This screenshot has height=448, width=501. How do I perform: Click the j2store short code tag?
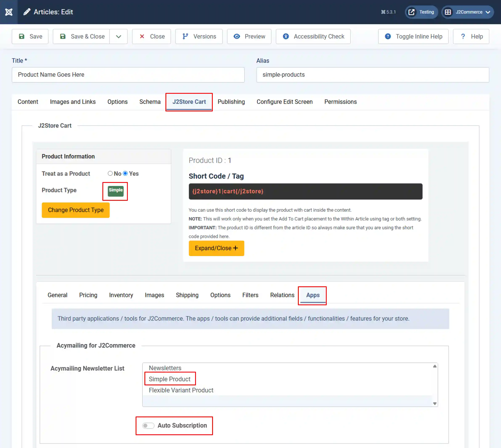click(x=305, y=191)
